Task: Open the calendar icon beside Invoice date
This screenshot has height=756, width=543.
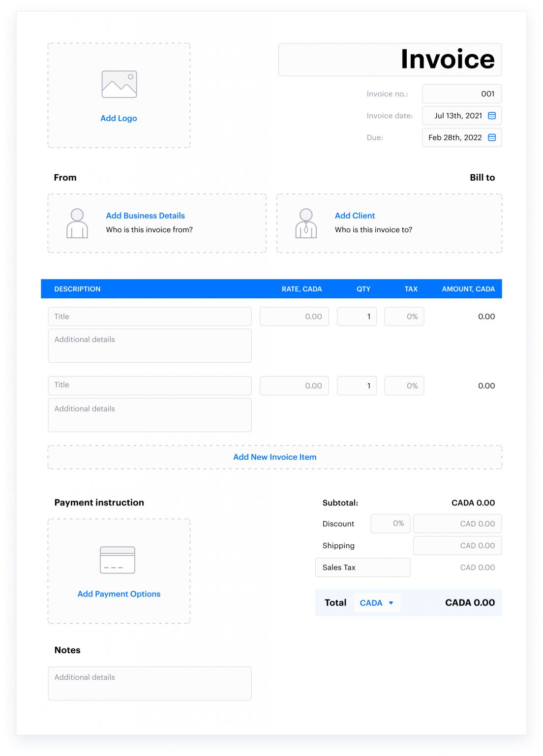Action: pyautogui.click(x=491, y=116)
